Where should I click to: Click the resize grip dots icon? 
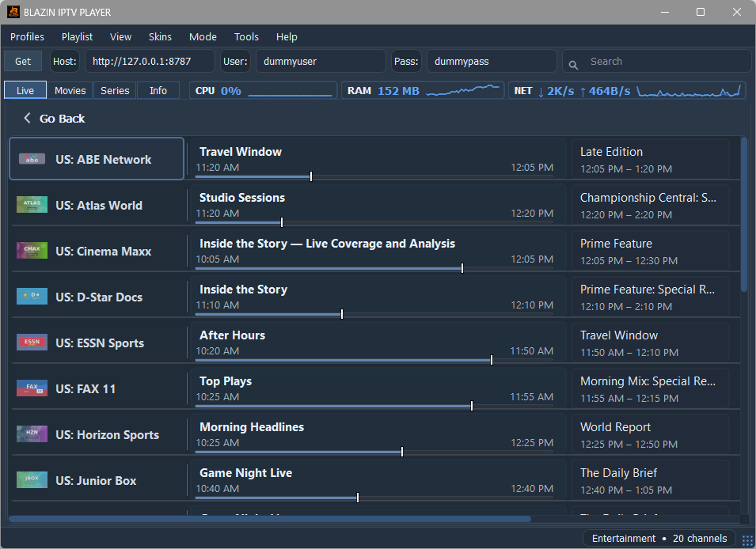pos(747,541)
